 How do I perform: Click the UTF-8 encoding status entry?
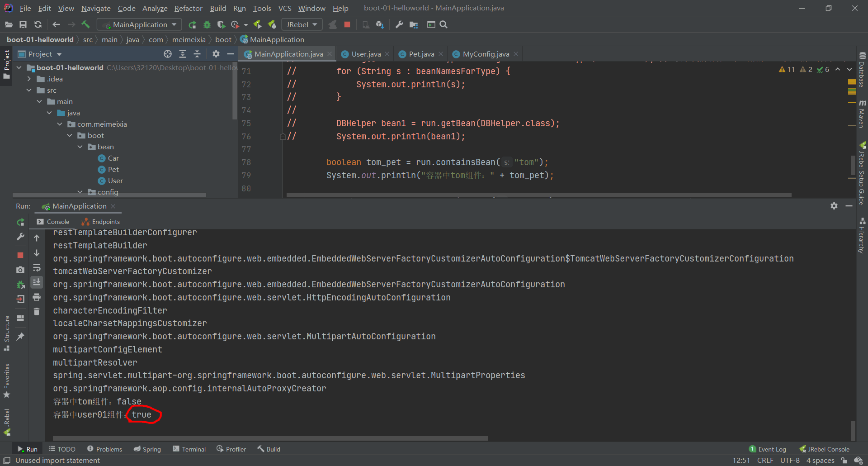click(x=790, y=461)
